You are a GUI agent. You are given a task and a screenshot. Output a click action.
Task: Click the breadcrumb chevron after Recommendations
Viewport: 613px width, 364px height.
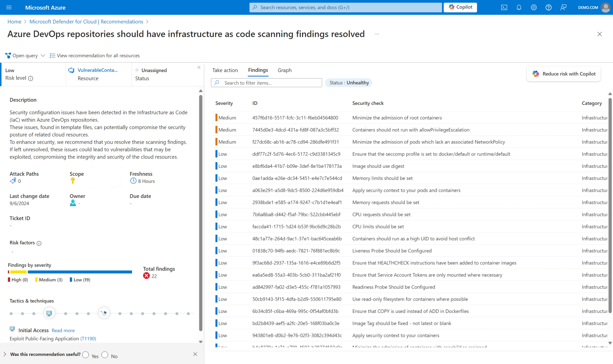click(147, 22)
